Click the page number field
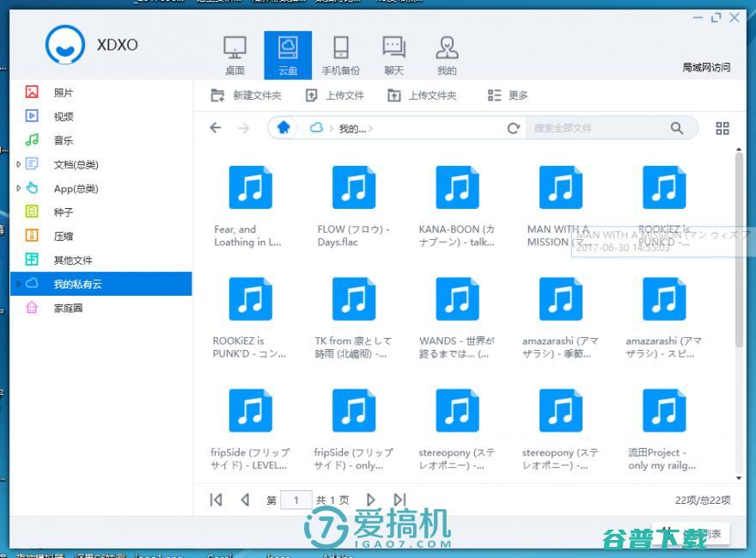The height and width of the screenshot is (558, 756). 296,500
